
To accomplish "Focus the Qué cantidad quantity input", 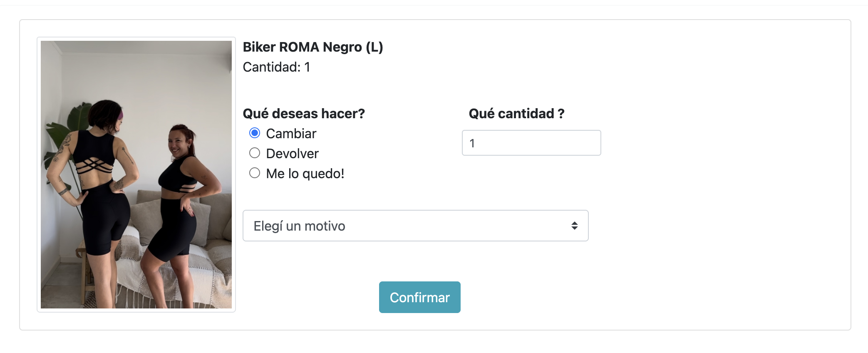I will pyautogui.click(x=531, y=143).
